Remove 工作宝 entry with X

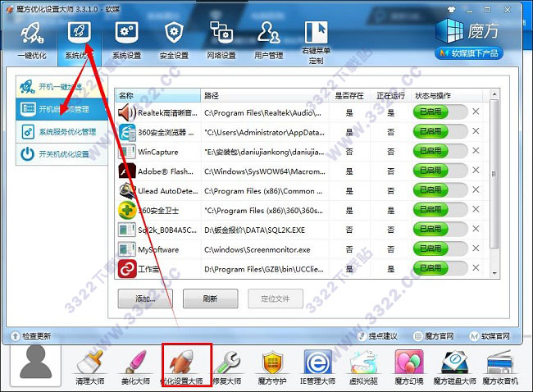click(x=476, y=267)
